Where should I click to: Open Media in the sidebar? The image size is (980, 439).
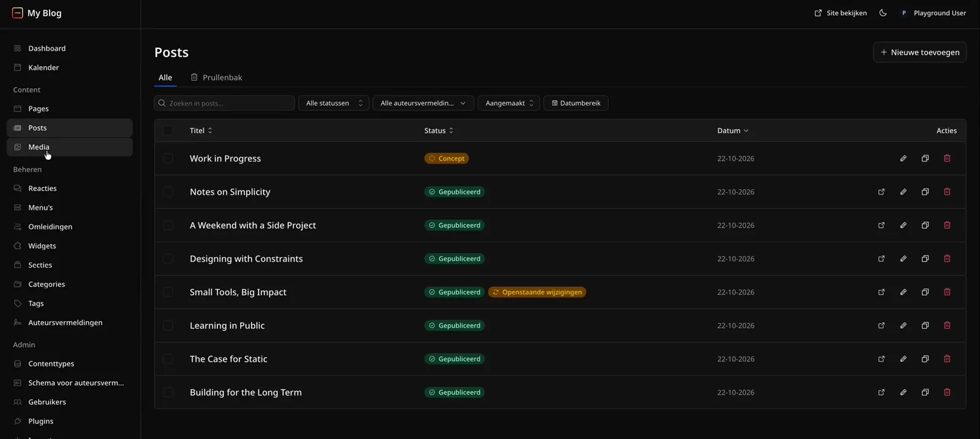(x=70, y=147)
